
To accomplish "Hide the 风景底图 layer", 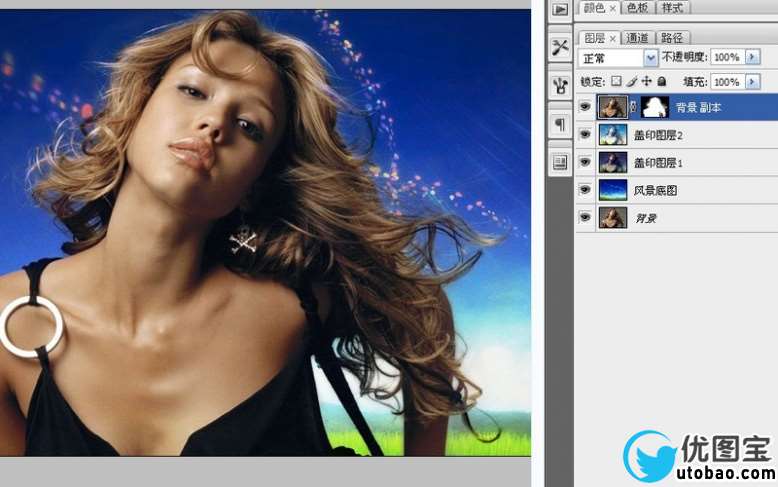I will tap(585, 190).
